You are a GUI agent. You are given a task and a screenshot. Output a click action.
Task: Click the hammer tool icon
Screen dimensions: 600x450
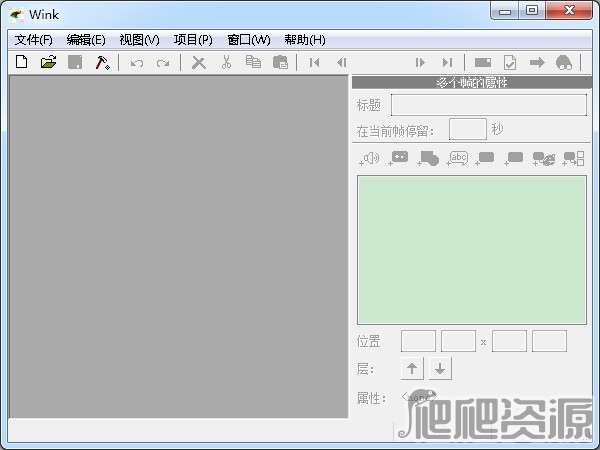(102, 62)
